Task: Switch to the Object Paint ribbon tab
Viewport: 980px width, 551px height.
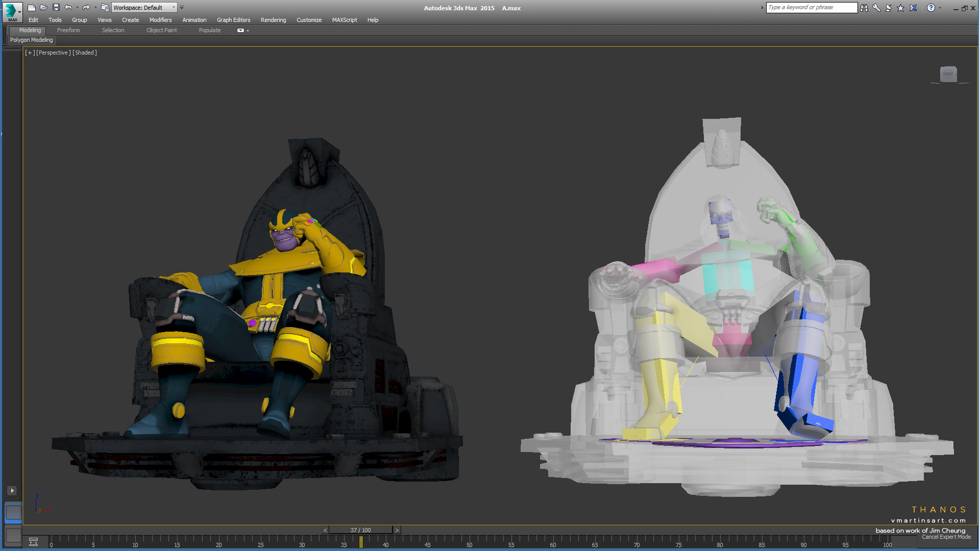Action: tap(161, 30)
